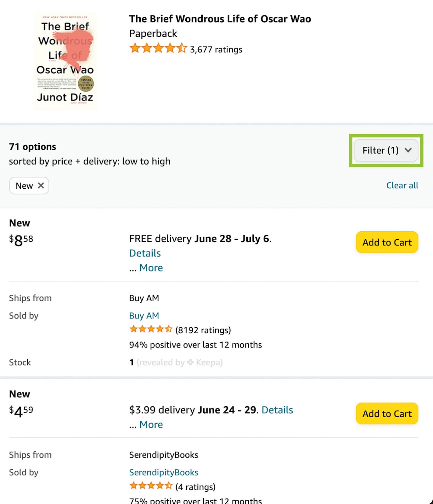Expand More under the $8.58 offer
The image size is (433, 504).
point(151,268)
